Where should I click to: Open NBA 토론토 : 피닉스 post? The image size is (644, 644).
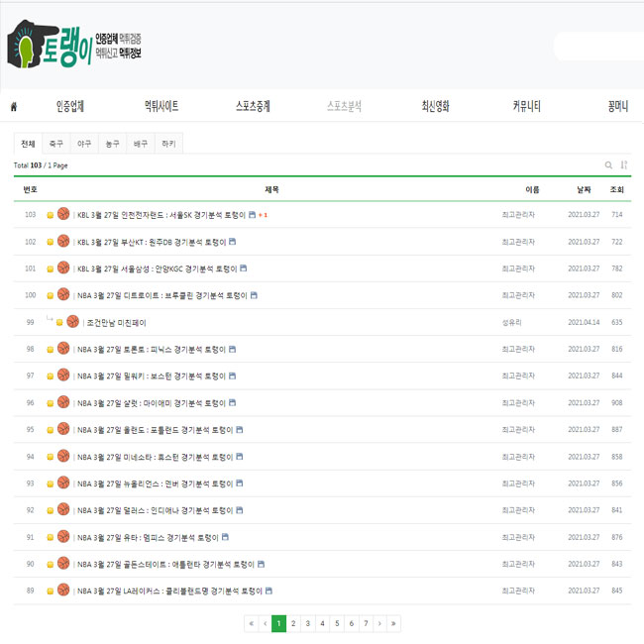(152, 349)
